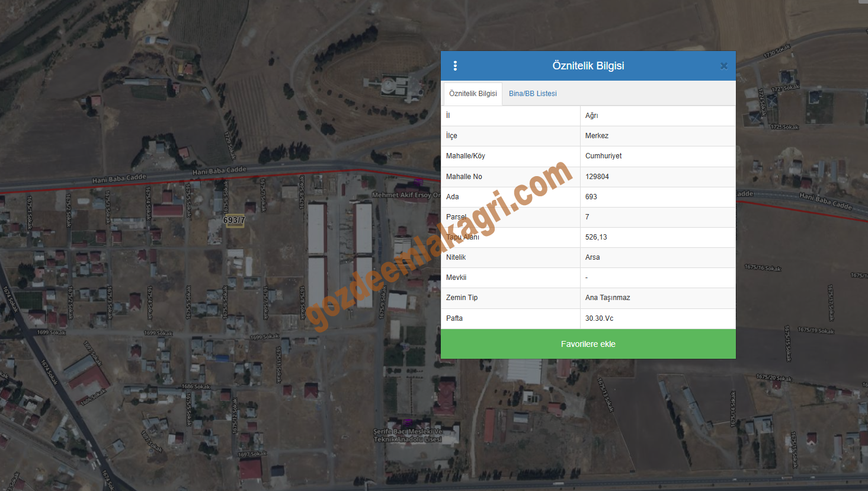868x491 pixels.
Task: Select the Öznitelik Bilgisi tab
Action: pyautogui.click(x=473, y=94)
